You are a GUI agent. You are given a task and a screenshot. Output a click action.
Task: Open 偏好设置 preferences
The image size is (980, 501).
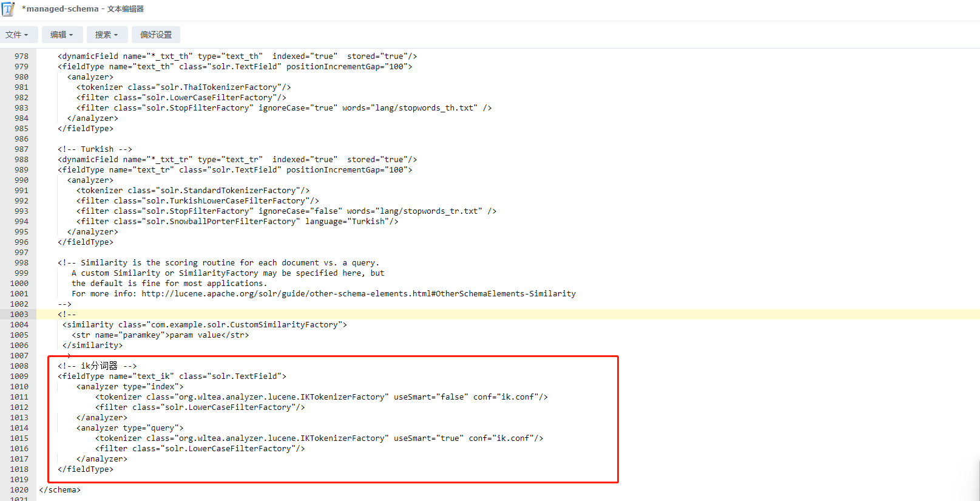pyautogui.click(x=156, y=35)
